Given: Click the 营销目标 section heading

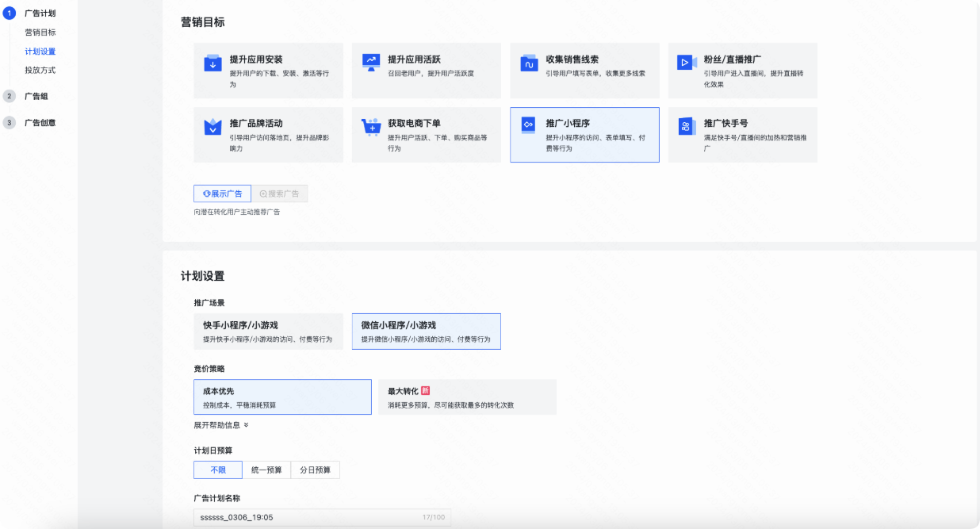Looking at the screenshot, I should click(x=203, y=22).
